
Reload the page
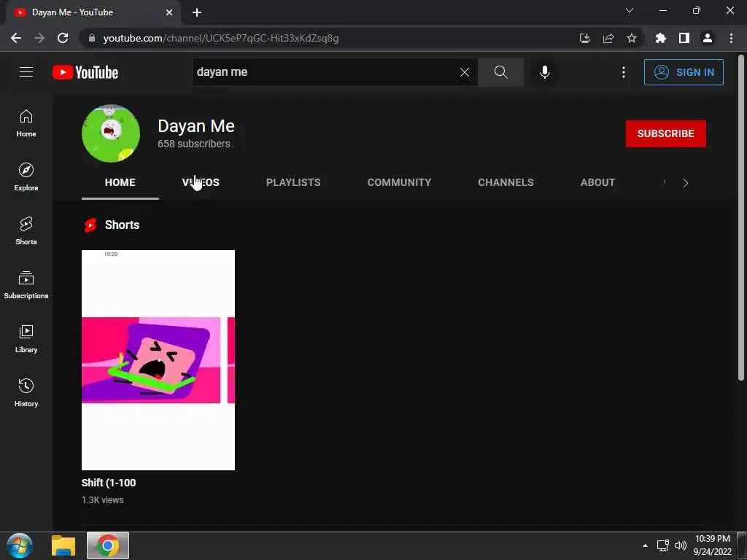(63, 38)
